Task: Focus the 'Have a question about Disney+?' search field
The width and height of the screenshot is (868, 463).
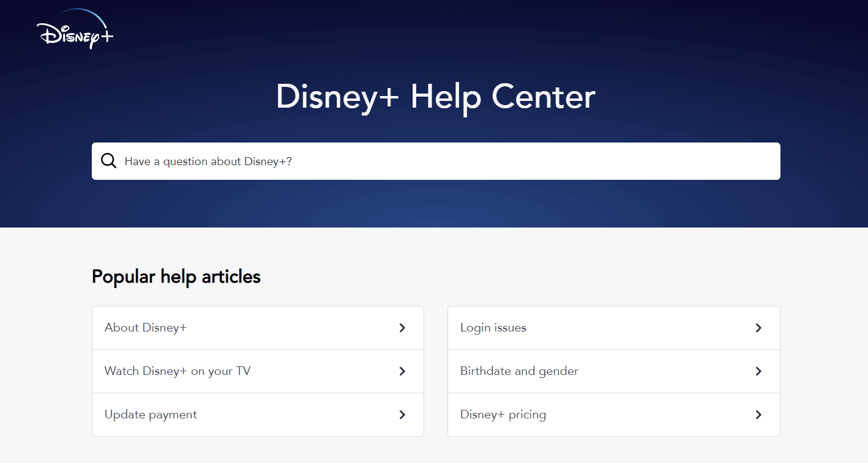Action: 436,161
